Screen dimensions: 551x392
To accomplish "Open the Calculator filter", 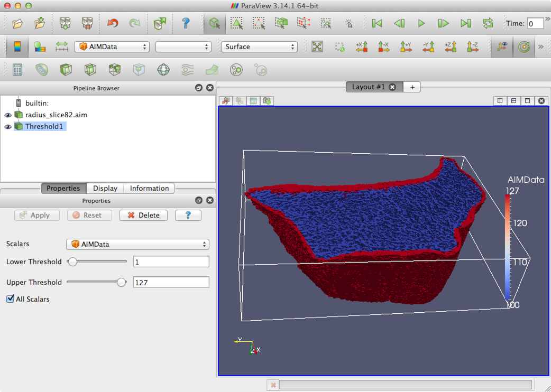I will coord(17,70).
